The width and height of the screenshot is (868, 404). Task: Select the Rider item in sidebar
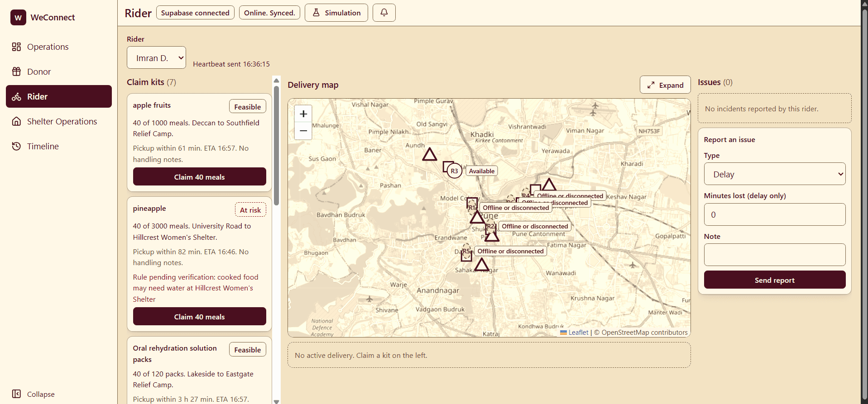59,96
